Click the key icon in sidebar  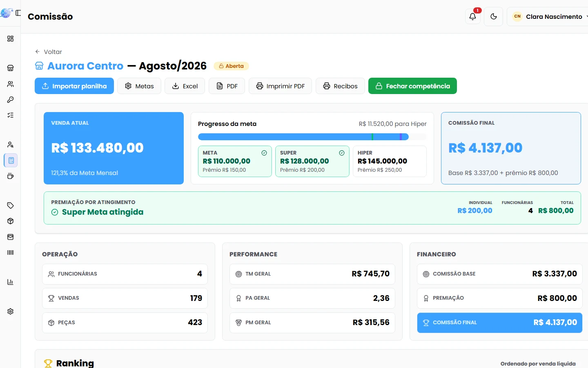11,99
